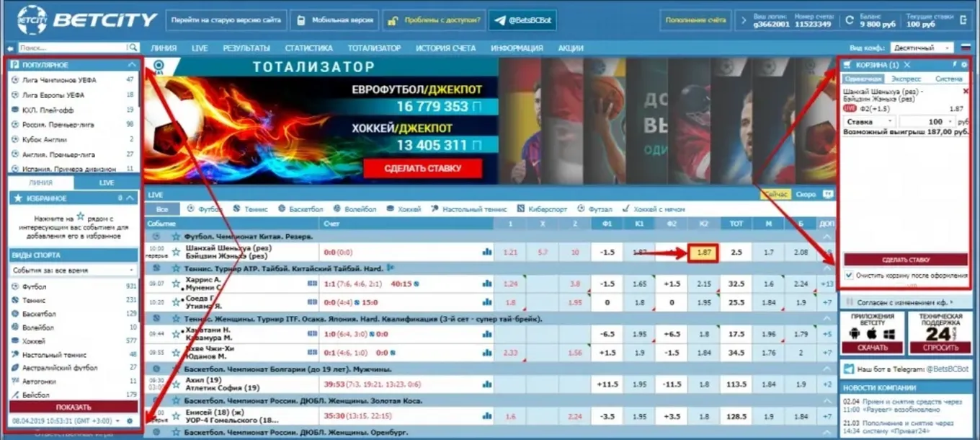980x440 pixels.
Task: Click the Russian flag language icon
Action: pyautogui.click(x=966, y=48)
